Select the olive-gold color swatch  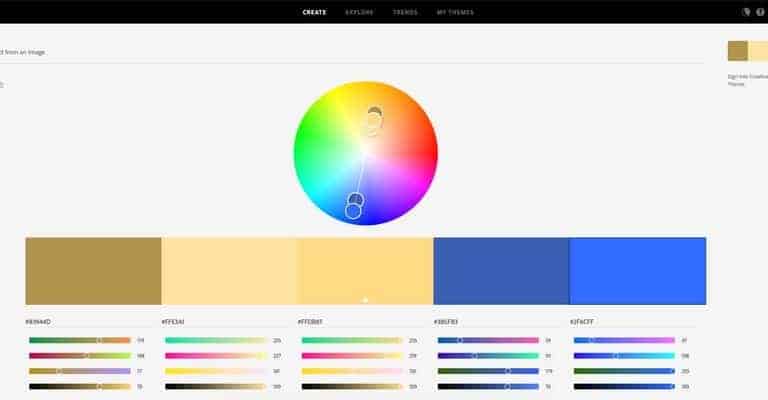[x=93, y=271]
